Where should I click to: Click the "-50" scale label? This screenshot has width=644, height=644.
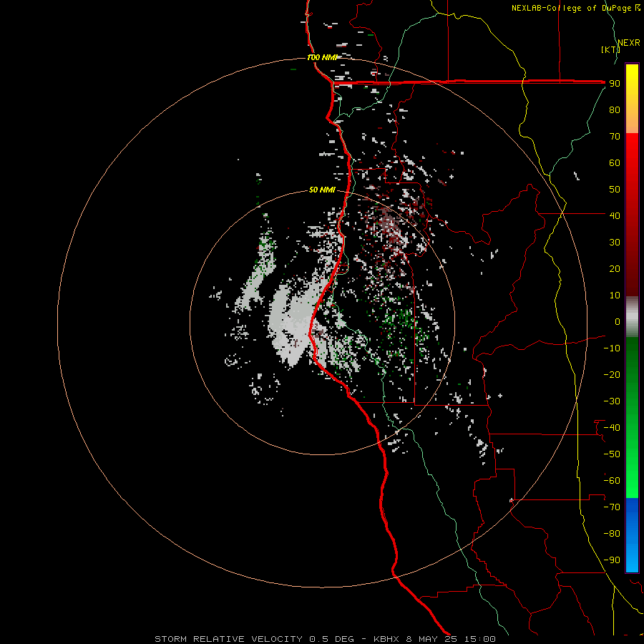[x=612, y=454]
